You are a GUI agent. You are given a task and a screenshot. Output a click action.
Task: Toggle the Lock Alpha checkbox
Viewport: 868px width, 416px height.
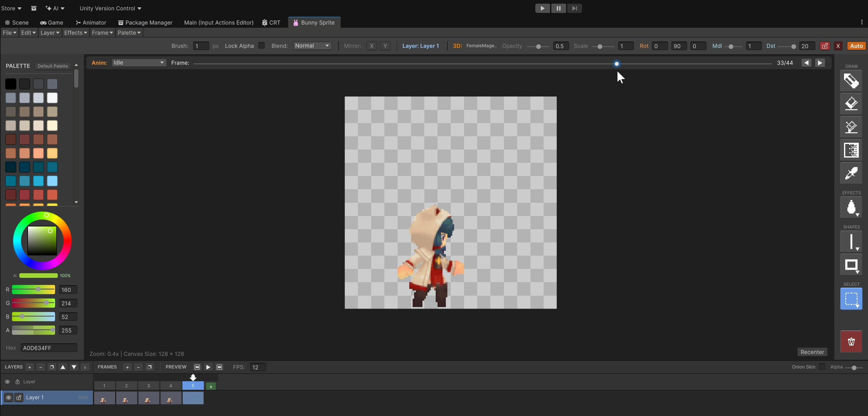[x=261, y=46]
